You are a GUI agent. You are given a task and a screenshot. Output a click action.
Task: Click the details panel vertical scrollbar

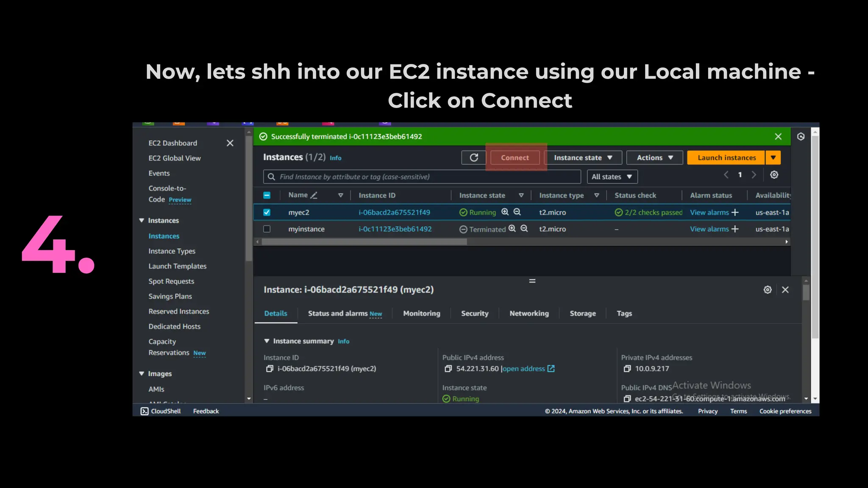806,292
